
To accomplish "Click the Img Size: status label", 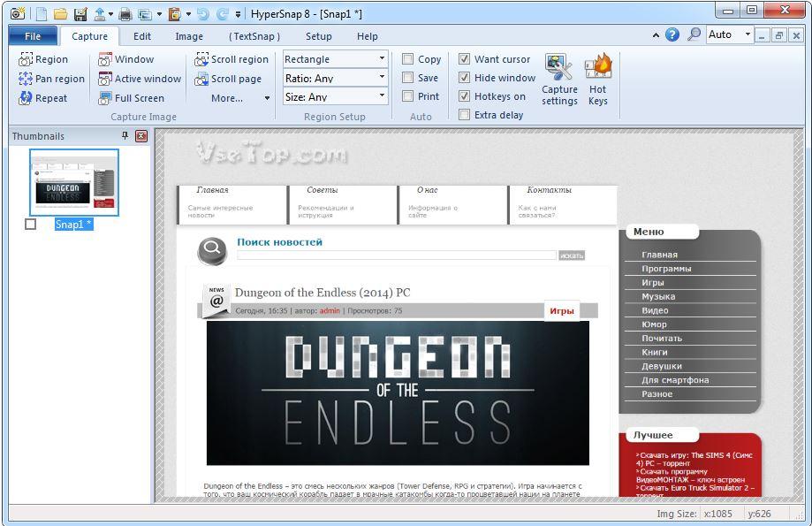I will tap(677, 514).
